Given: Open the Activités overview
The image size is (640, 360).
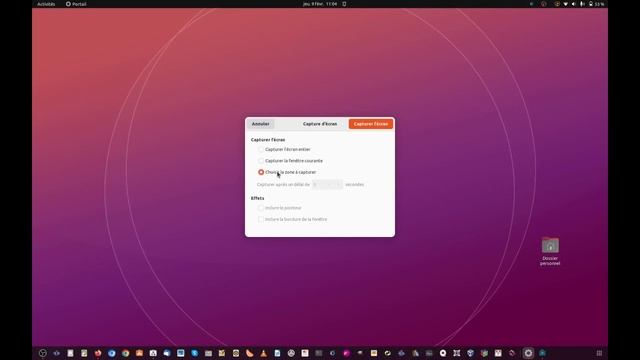Looking at the screenshot, I should pyautogui.click(x=46, y=4).
